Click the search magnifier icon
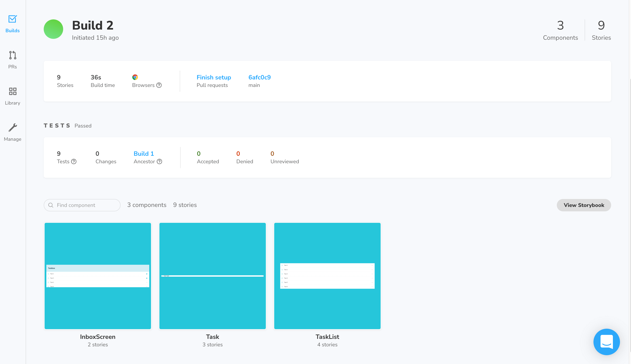631x364 pixels. [51, 205]
